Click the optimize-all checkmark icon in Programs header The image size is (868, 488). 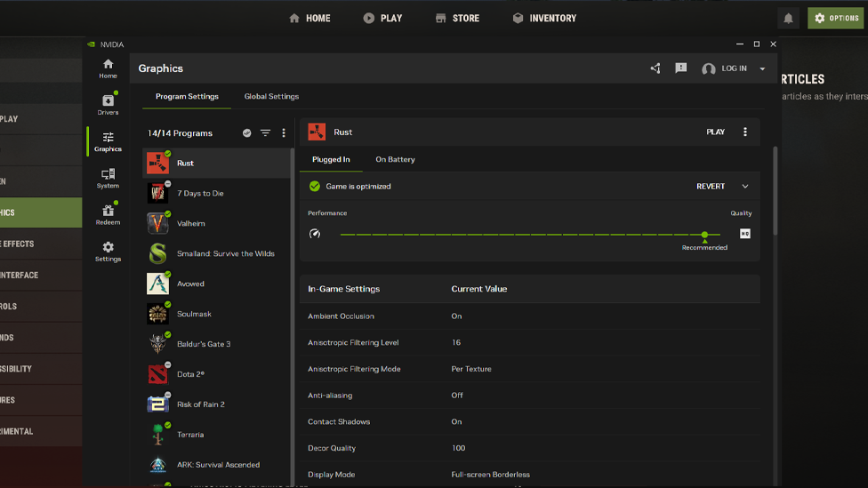click(247, 132)
